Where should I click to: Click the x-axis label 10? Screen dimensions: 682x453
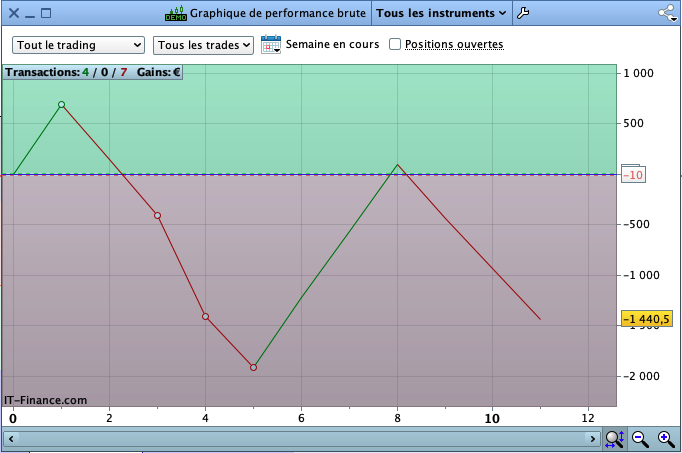pos(492,418)
